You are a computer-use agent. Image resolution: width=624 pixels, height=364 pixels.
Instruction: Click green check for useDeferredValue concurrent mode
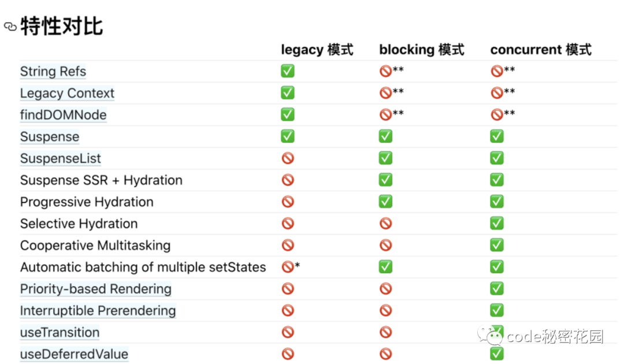tap(497, 354)
